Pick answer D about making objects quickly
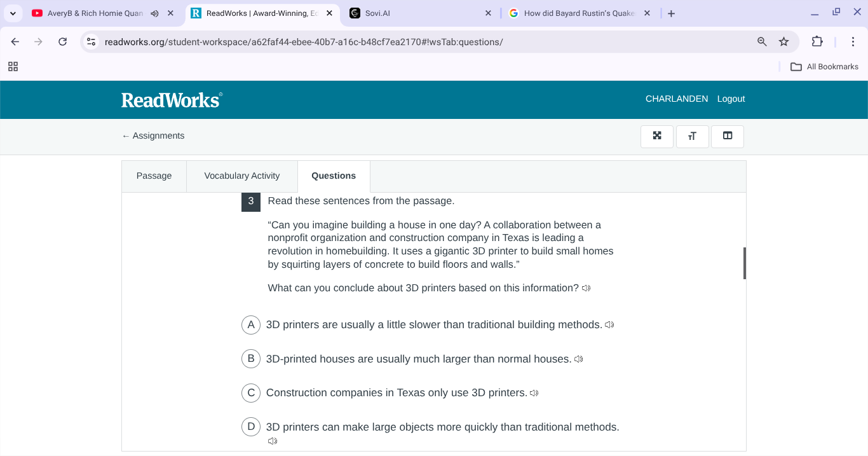 coord(251,427)
